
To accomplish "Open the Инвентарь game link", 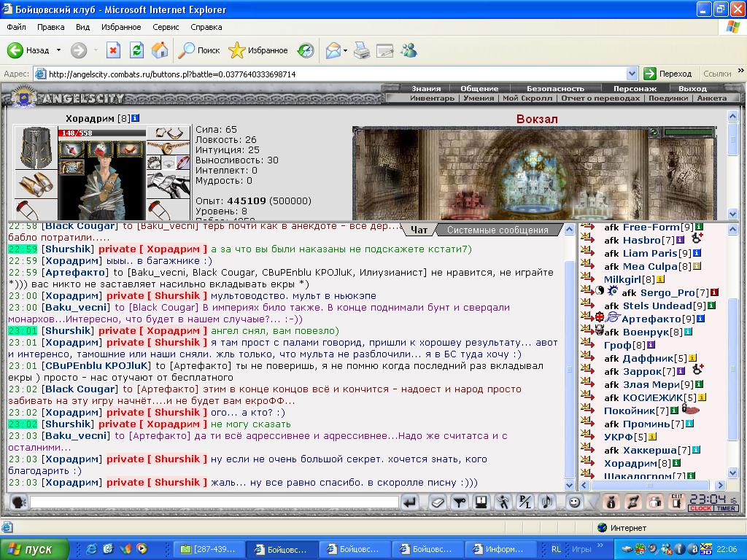I will click(432, 98).
